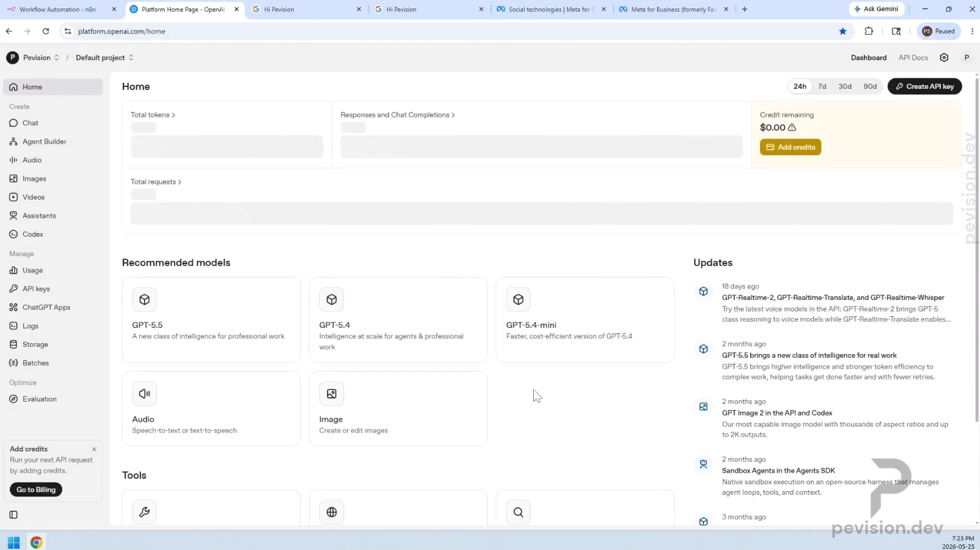Screen dimensions: 980x550
Task: Select the 90d time range
Action: point(870,86)
